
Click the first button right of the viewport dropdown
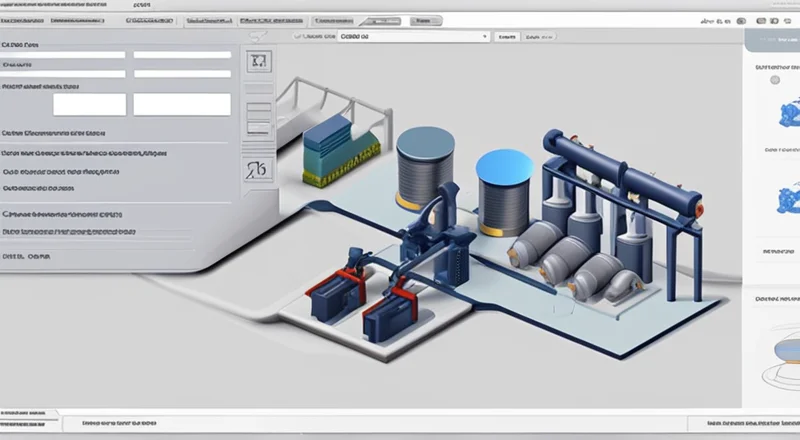[x=507, y=36]
